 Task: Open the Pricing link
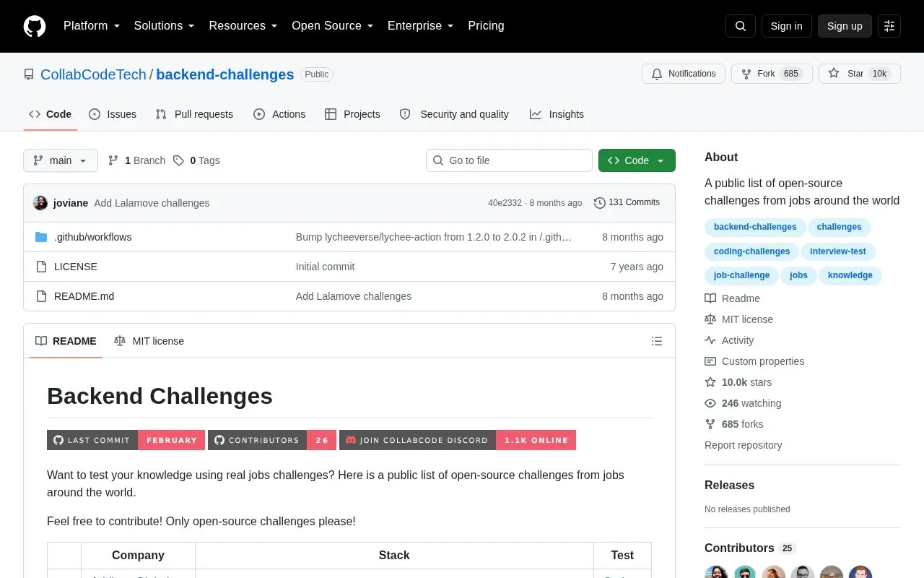point(486,26)
